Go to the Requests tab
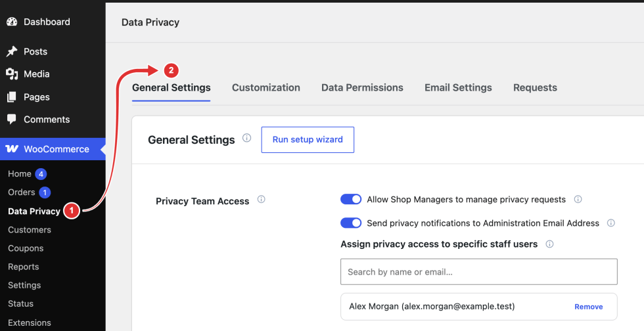 tap(535, 87)
